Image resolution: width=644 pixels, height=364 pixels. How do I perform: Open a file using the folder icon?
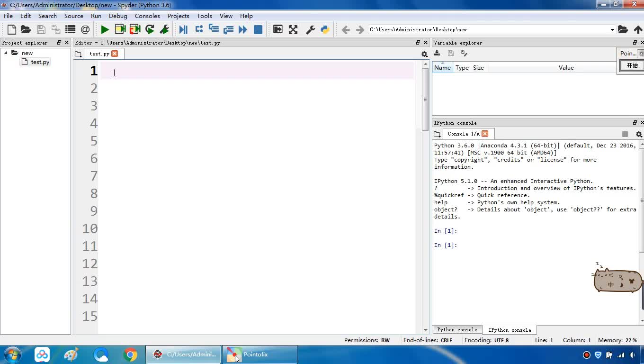click(26, 29)
